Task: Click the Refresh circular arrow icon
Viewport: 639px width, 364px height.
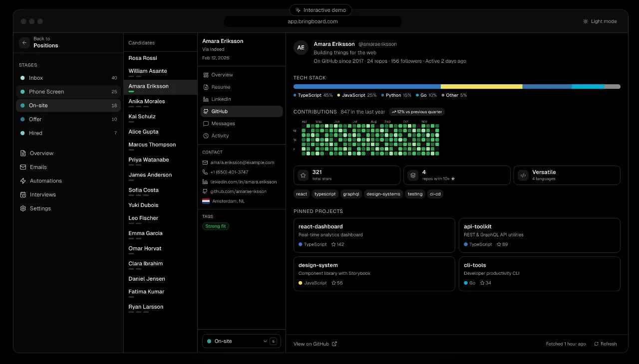Action: click(596, 344)
